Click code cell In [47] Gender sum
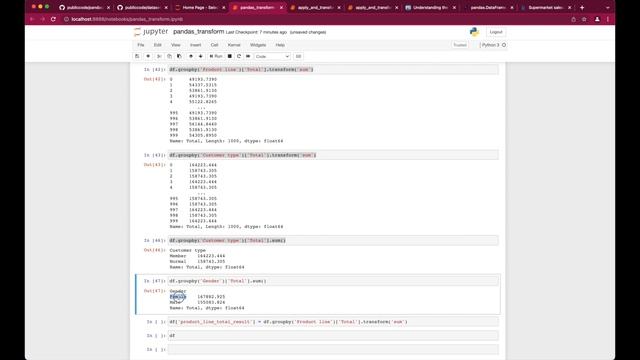This screenshot has height=360, width=640. [x=333, y=281]
